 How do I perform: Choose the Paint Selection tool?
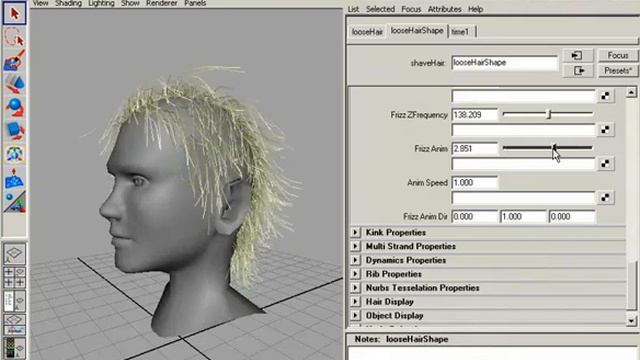(x=14, y=60)
